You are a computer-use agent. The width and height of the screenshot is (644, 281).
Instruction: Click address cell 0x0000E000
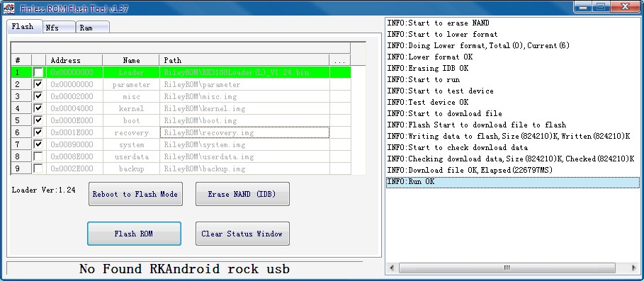click(x=74, y=120)
